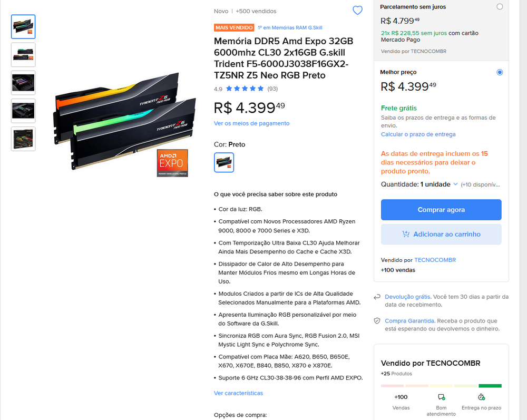Click the Devolução grátis return arrow icon
The height and width of the screenshot is (420, 527).
377,297
